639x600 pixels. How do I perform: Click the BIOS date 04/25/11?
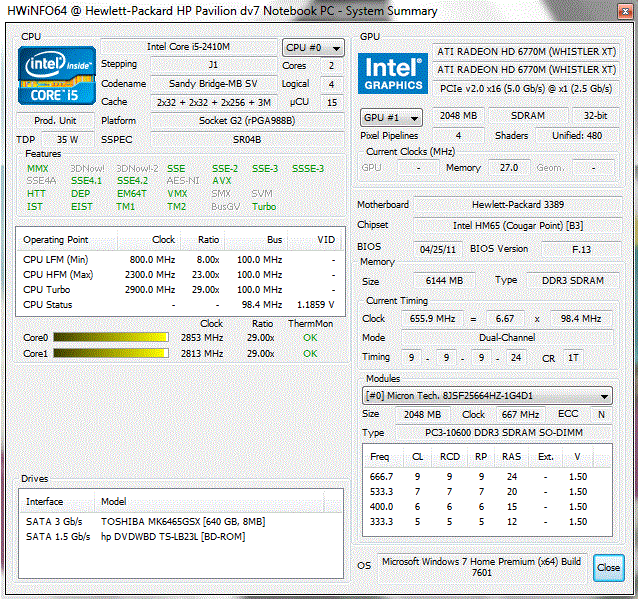(x=438, y=249)
